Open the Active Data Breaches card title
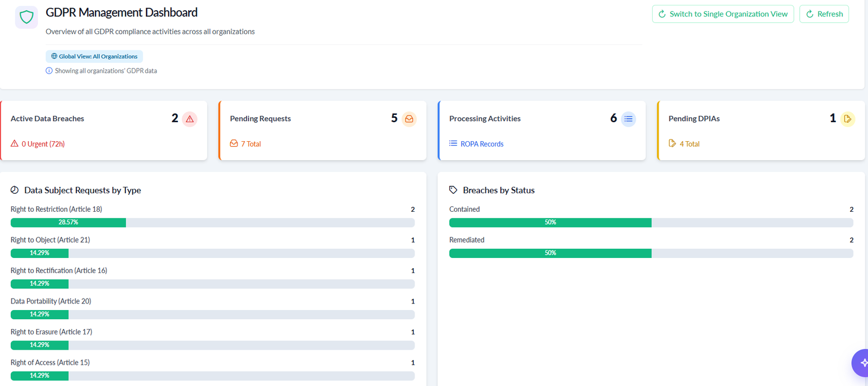The image size is (868, 386). point(47,118)
